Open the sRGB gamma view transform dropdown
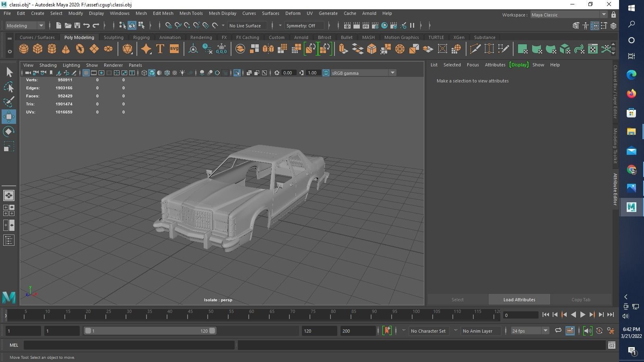The height and width of the screenshot is (362, 644). pyautogui.click(x=363, y=73)
